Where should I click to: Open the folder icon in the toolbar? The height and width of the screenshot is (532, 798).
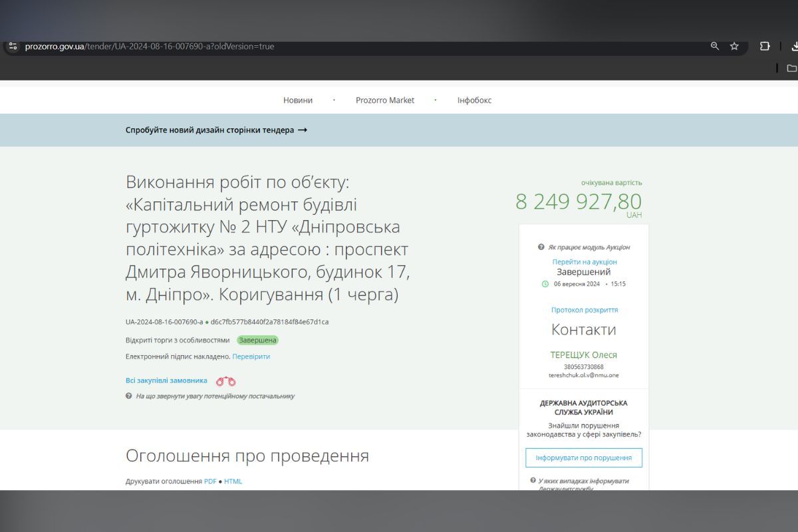tap(791, 68)
